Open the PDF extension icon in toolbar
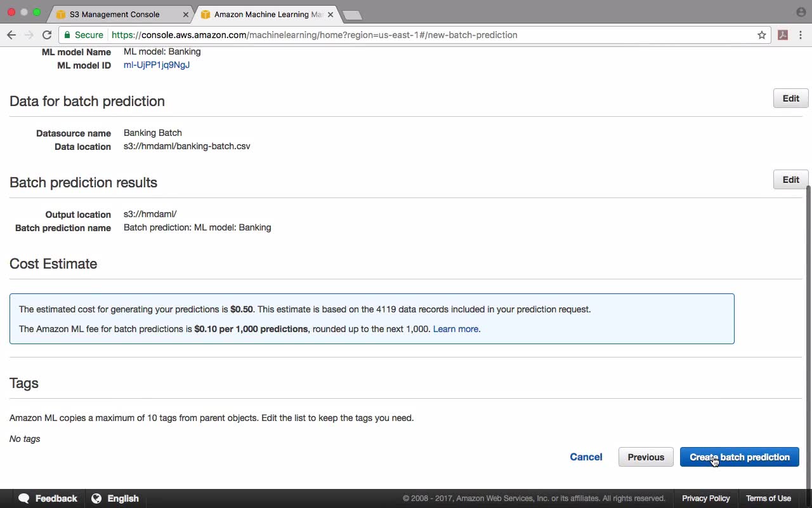Screen dimensions: 812x508 [x=783, y=35]
